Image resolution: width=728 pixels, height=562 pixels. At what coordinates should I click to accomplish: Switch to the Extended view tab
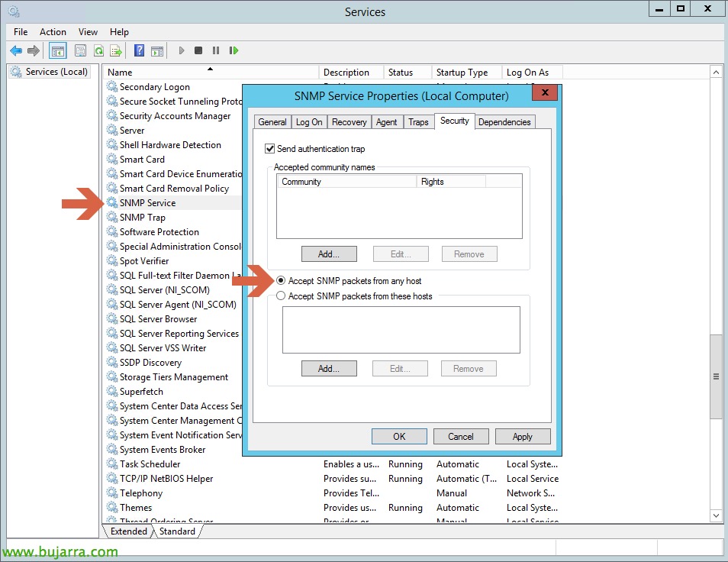tap(129, 531)
